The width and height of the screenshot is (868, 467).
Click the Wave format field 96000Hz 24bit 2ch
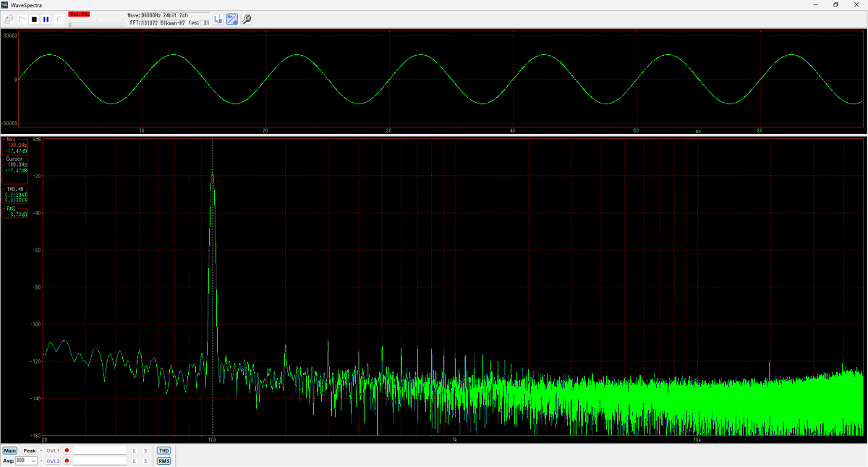[x=175, y=15]
